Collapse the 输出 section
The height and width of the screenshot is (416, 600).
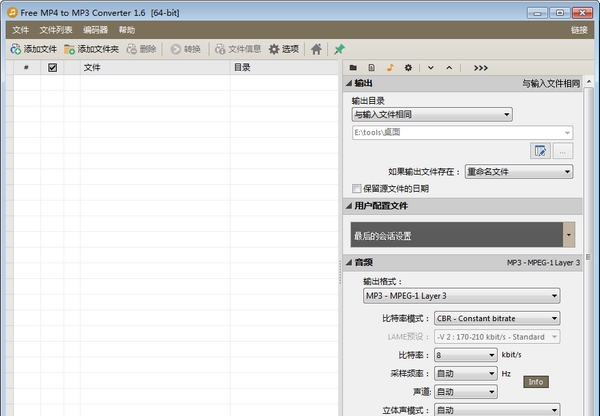pos(349,83)
